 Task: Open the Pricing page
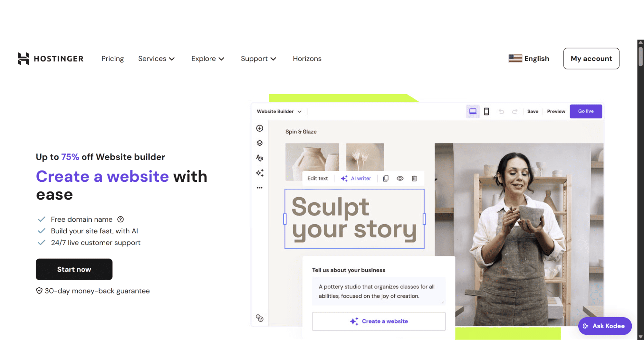click(112, 59)
